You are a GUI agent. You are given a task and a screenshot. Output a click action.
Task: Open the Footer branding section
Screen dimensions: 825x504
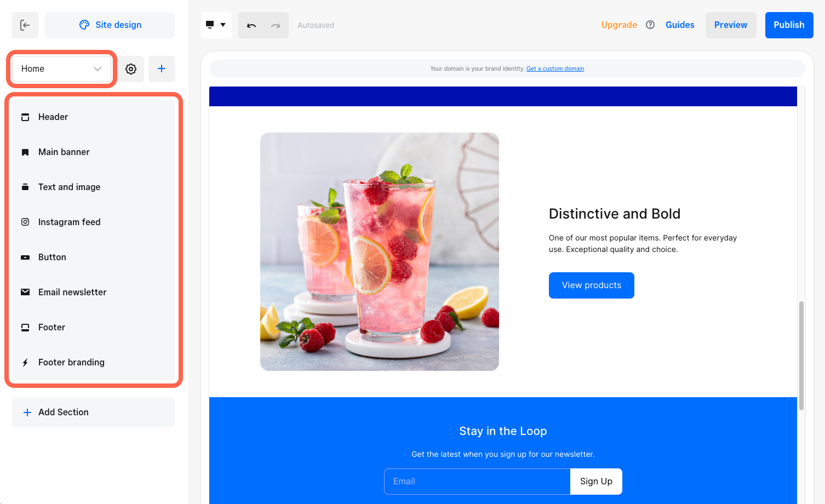94,362
